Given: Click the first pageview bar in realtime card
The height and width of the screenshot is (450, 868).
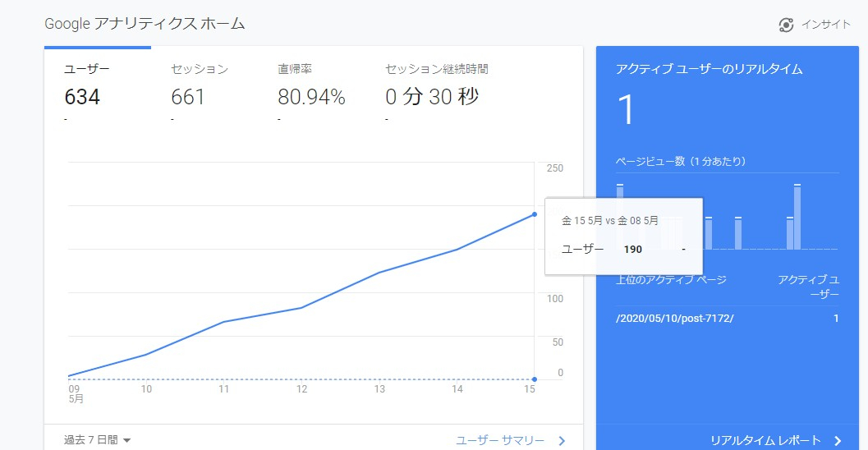Looking at the screenshot, I should pos(620,217).
